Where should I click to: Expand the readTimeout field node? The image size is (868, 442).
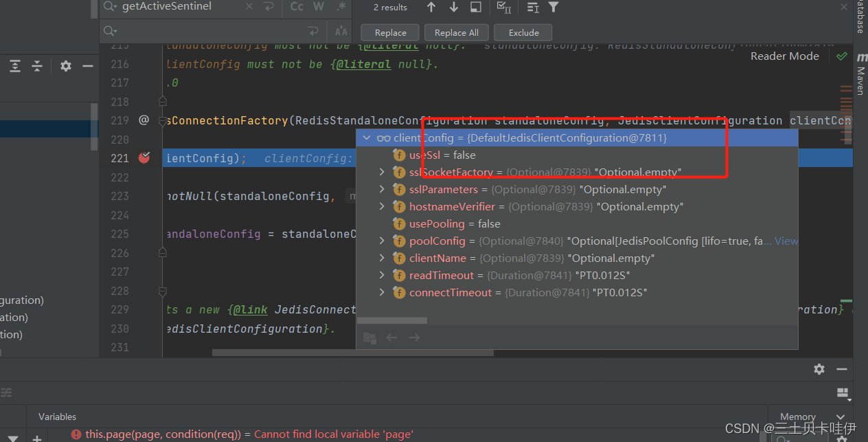coord(382,276)
